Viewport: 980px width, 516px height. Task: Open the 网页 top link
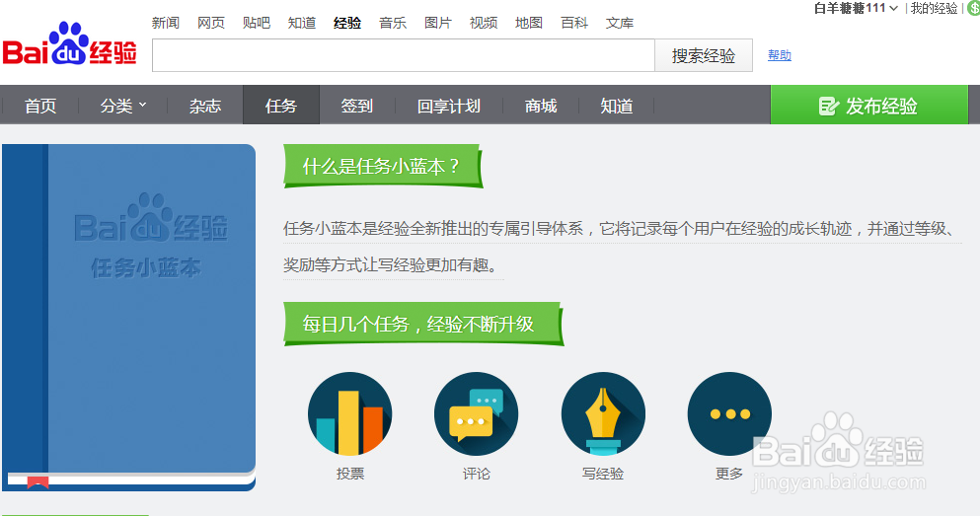(x=211, y=23)
